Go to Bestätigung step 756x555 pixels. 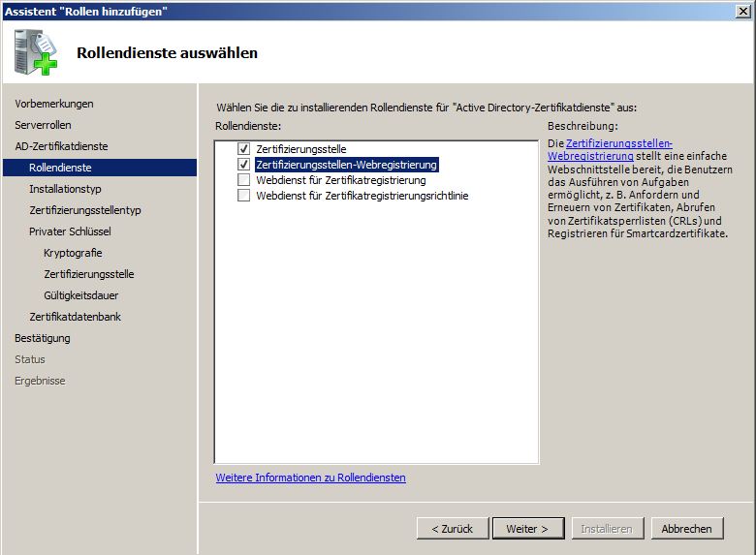coord(43,338)
